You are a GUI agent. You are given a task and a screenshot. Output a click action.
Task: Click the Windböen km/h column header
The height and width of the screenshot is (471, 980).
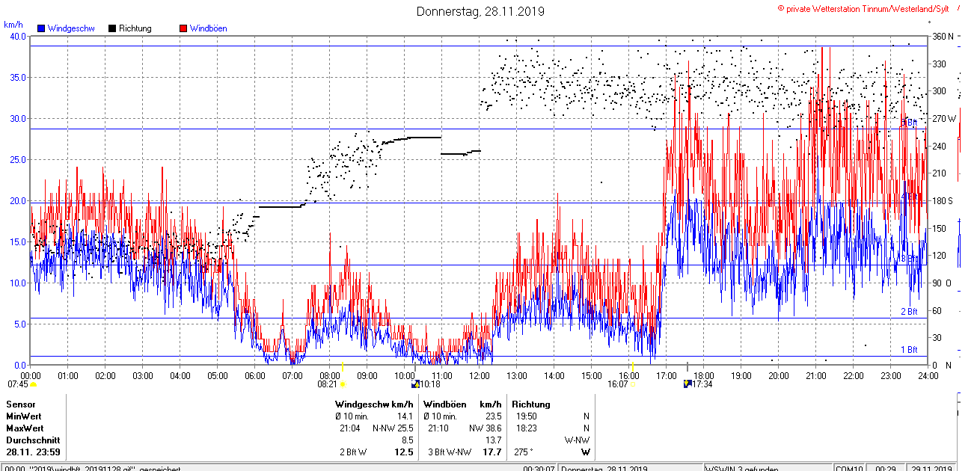[462, 404]
